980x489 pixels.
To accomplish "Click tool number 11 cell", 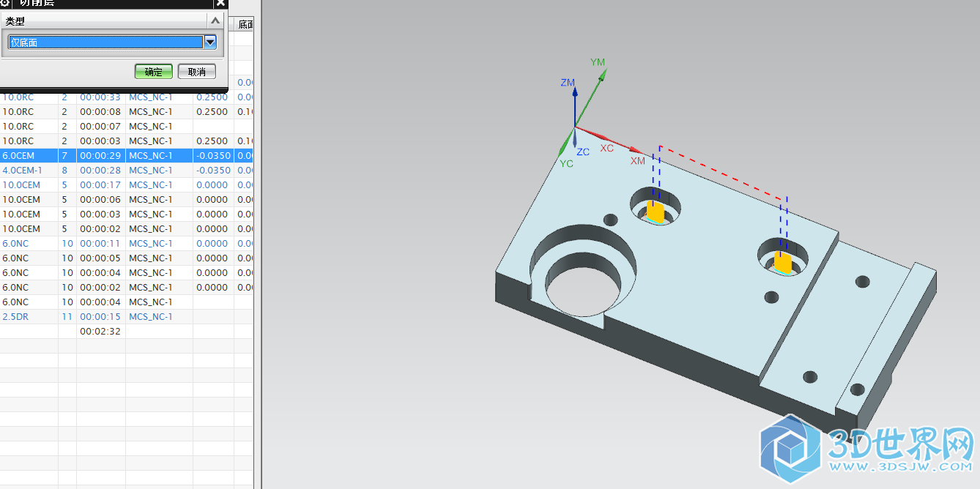I will pyautogui.click(x=67, y=316).
